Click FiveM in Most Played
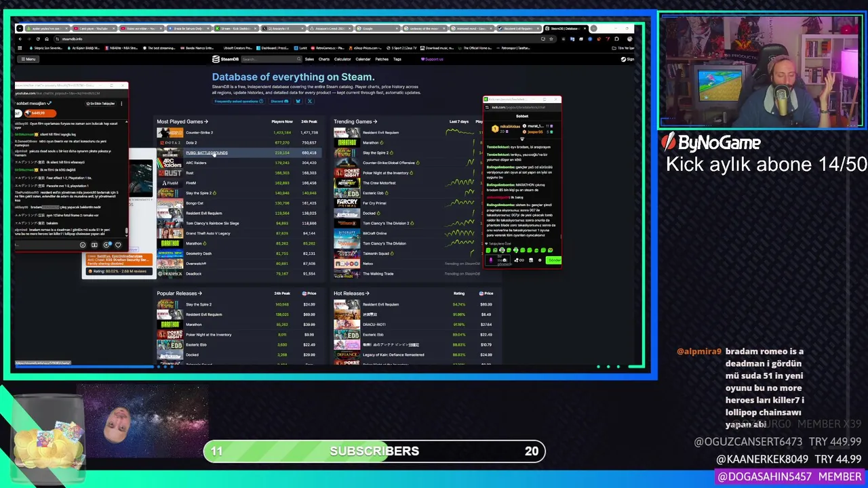The width and height of the screenshot is (868, 488). tap(191, 183)
